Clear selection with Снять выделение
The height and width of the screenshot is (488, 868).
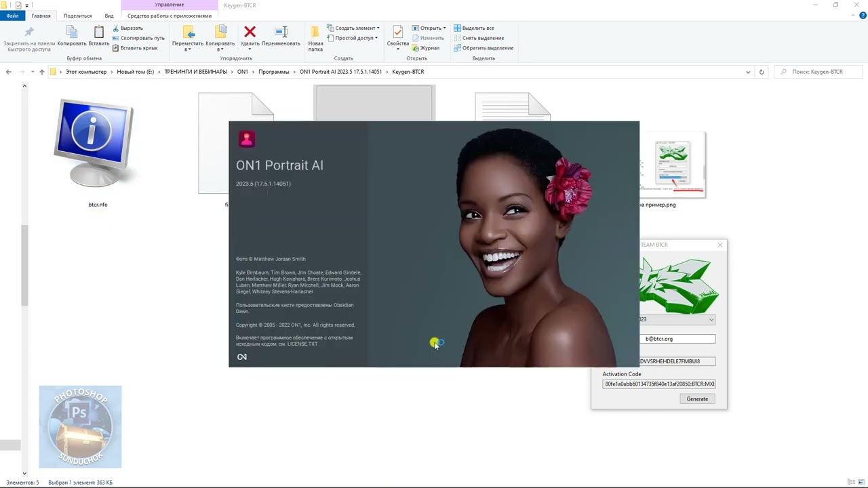tap(478, 38)
